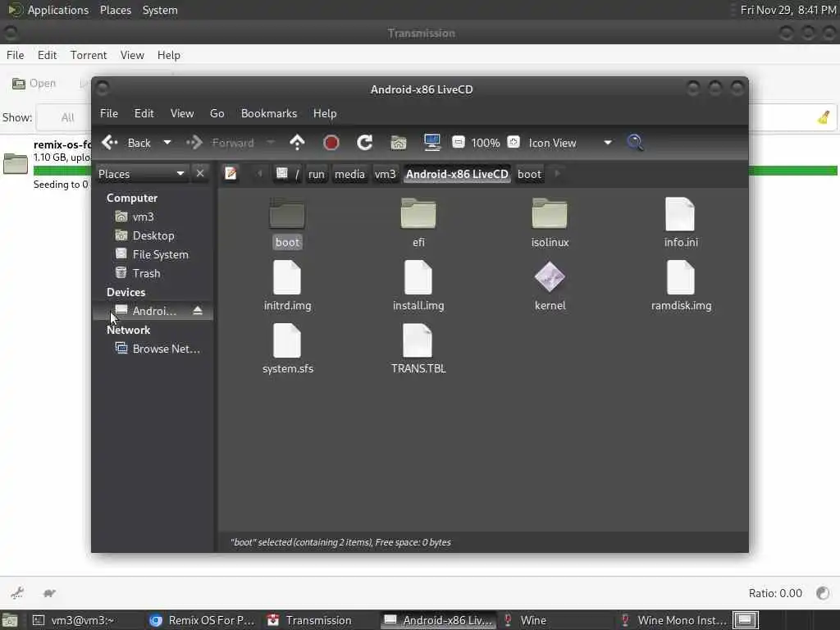840x630 pixels.
Task: Eject the Android-x86 LiveCD device
Action: click(x=198, y=311)
